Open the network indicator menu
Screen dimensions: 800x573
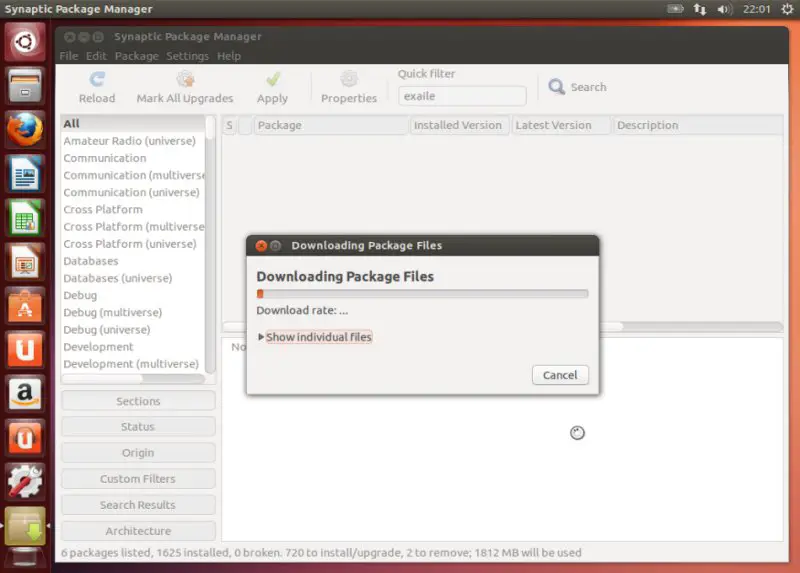(x=699, y=9)
